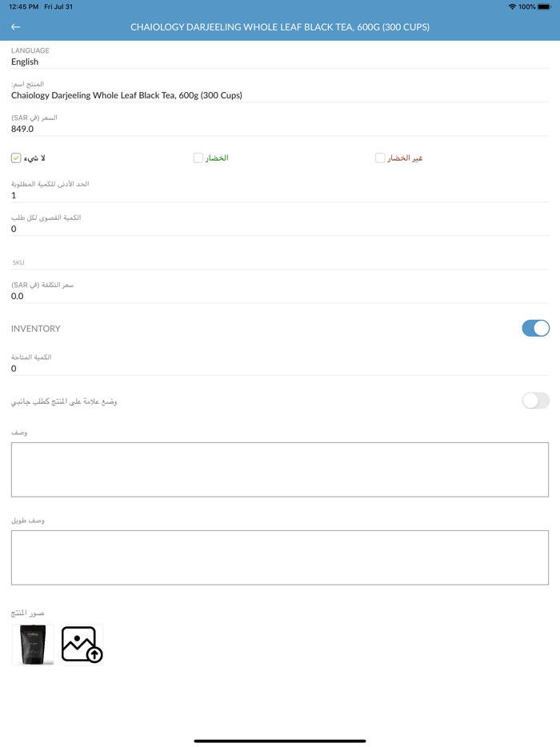Tap the upload product image icon

(82, 645)
